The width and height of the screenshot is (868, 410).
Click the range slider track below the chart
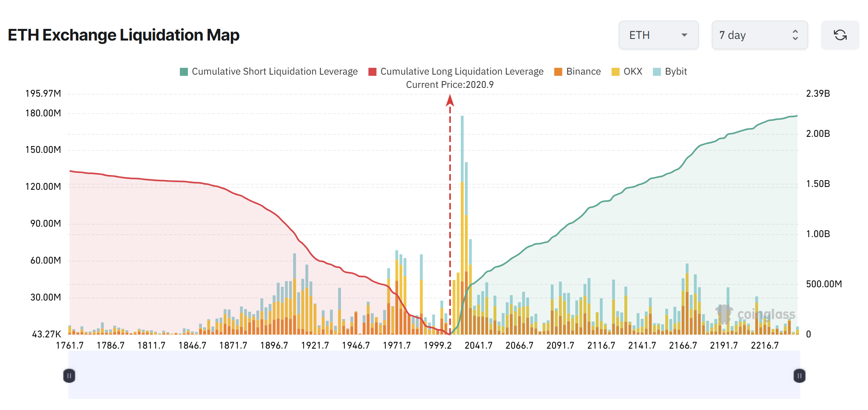(434, 375)
